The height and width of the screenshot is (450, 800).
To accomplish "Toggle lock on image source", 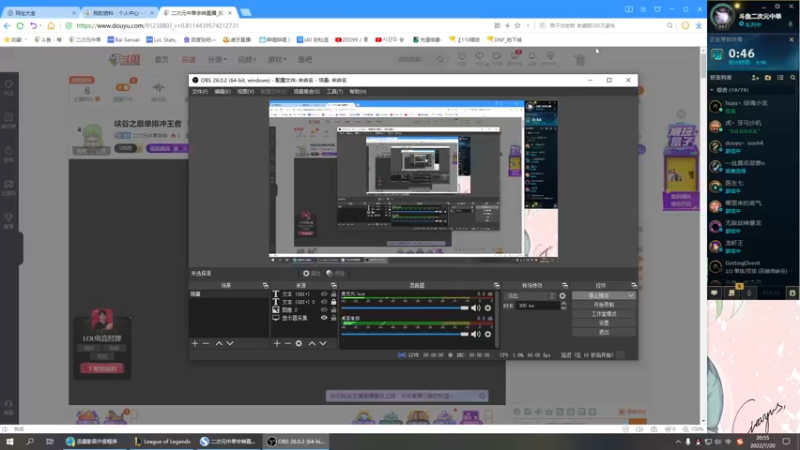I will pos(334,310).
